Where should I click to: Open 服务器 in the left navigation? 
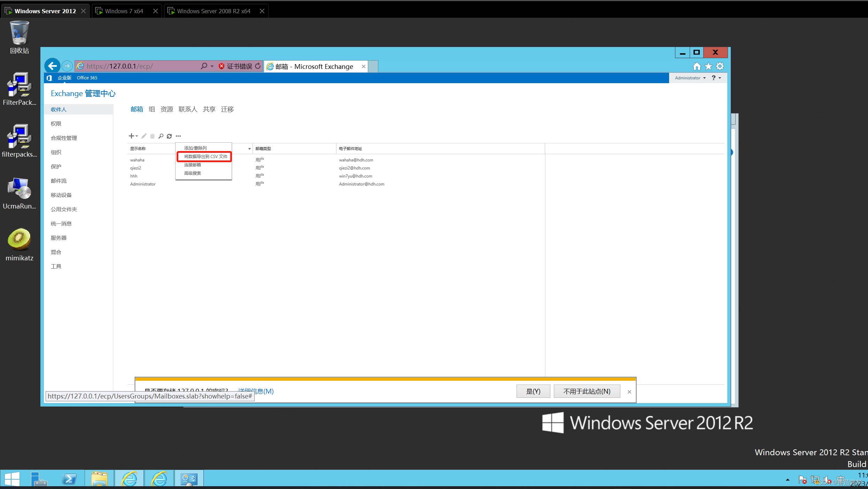pyautogui.click(x=59, y=238)
